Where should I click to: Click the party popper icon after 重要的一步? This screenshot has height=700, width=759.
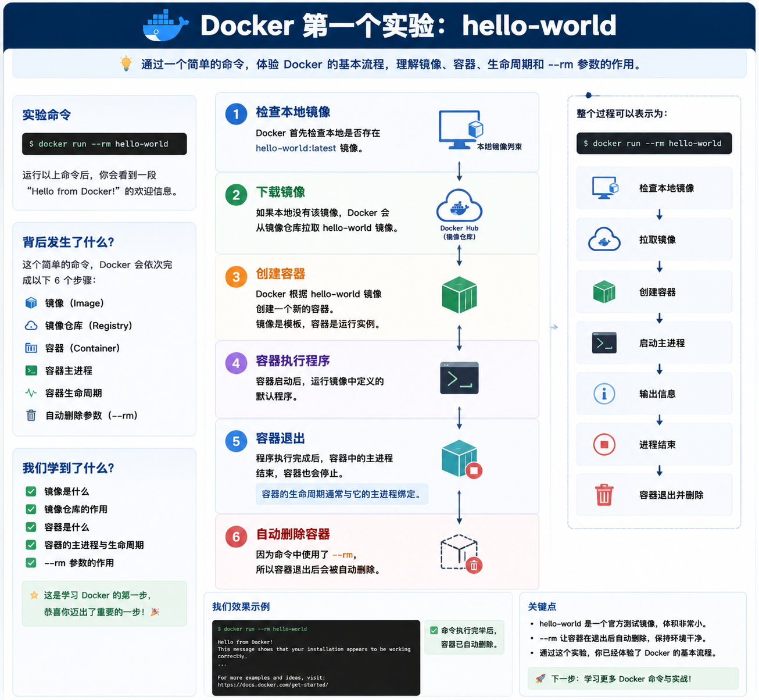tap(155, 612)
